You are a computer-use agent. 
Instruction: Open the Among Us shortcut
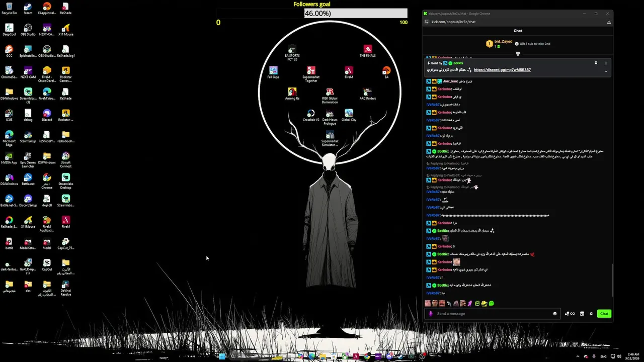[292, 94]
